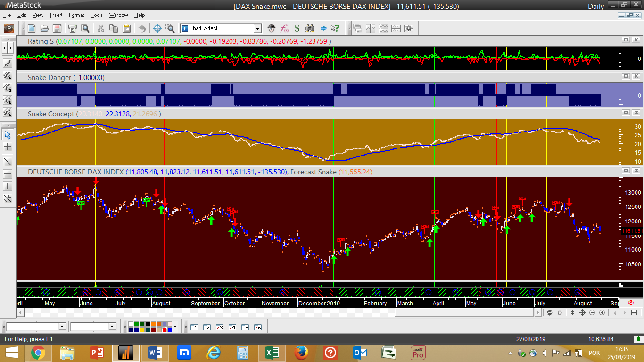Click the right arrow of horizontal scrollbar
The width and height of the screenshot is (644, 362).
(538, 313)
